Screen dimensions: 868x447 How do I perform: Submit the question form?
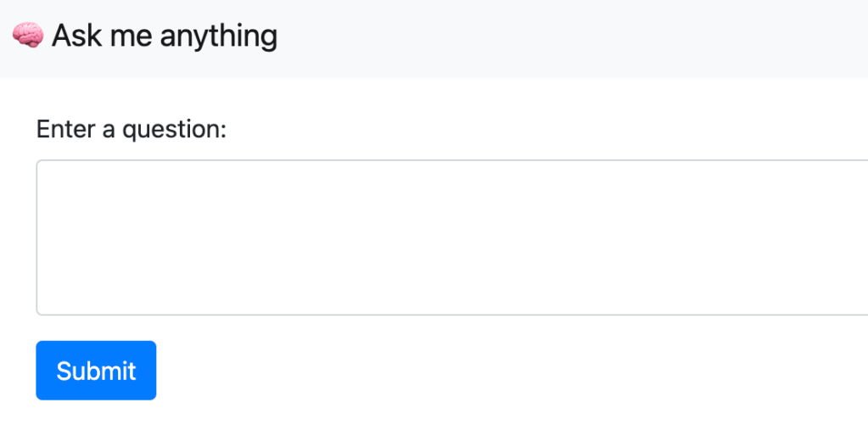[x=96, y=371]
